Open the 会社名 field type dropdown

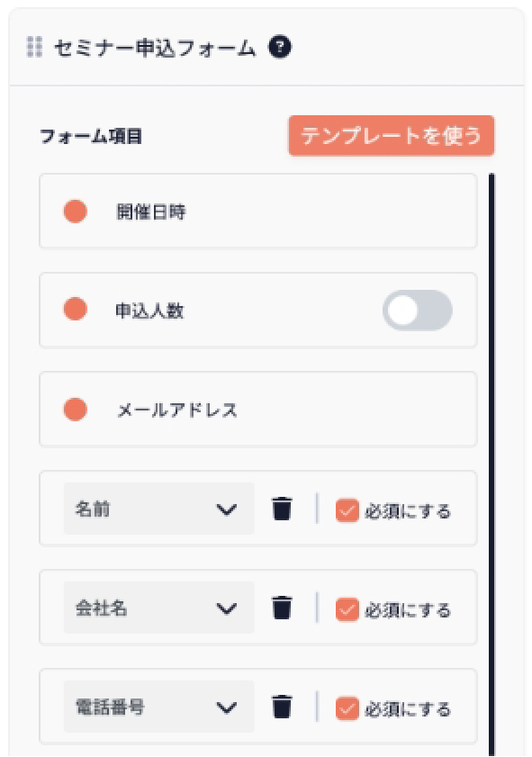[158, 608]
